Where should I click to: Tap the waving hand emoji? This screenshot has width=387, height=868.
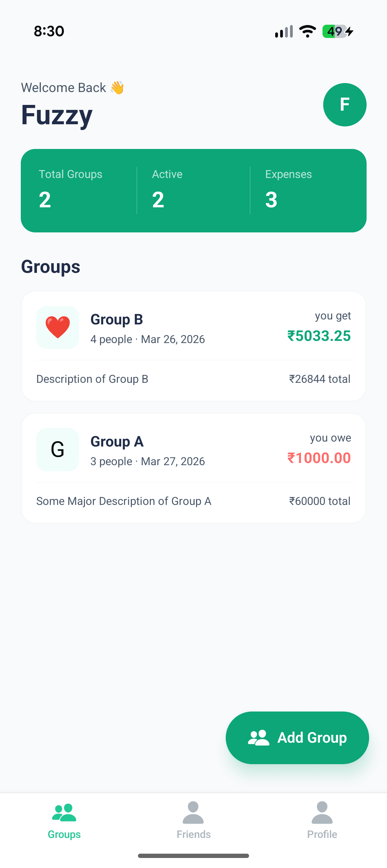coord(117,88)
